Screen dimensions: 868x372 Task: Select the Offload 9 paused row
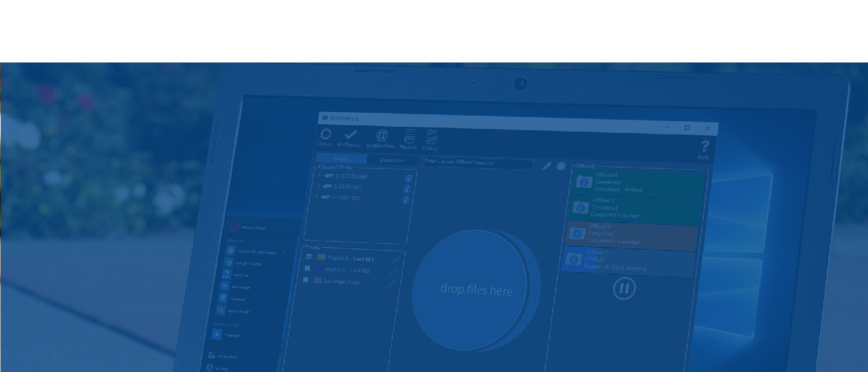pos(629,261)
